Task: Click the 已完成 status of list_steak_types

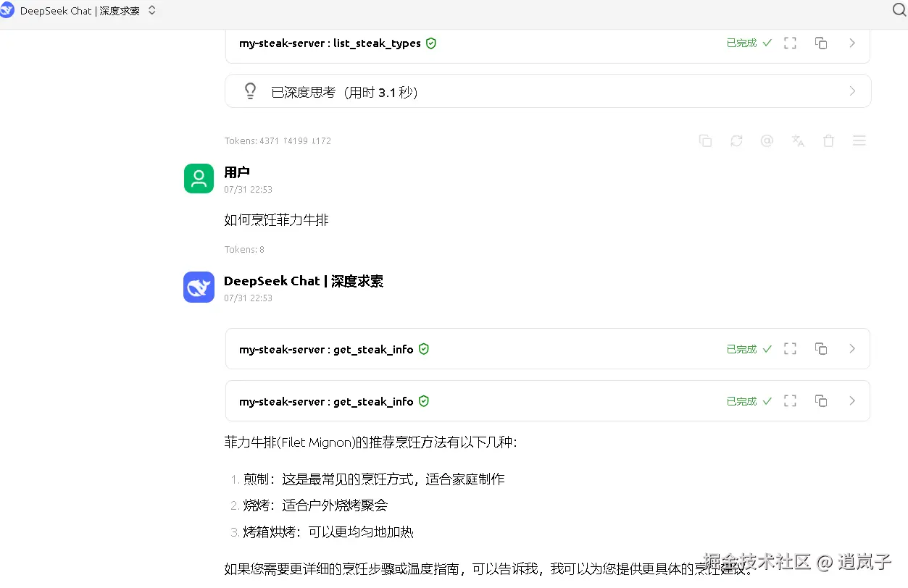Action: 749,43
